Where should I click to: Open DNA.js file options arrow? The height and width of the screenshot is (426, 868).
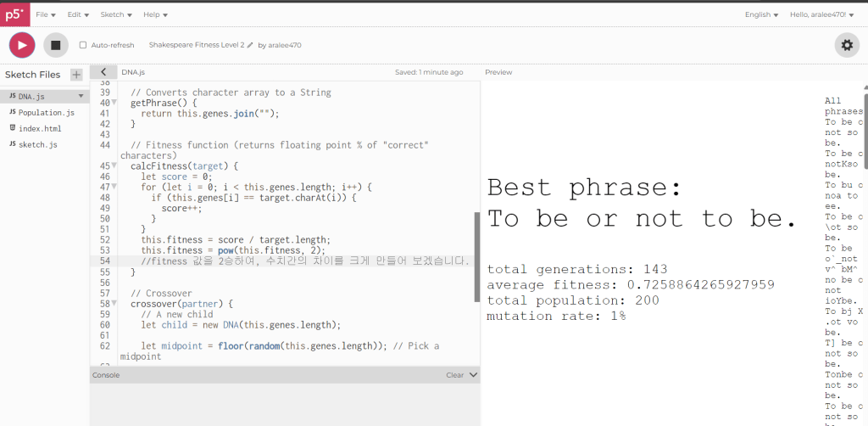[81, 96]
